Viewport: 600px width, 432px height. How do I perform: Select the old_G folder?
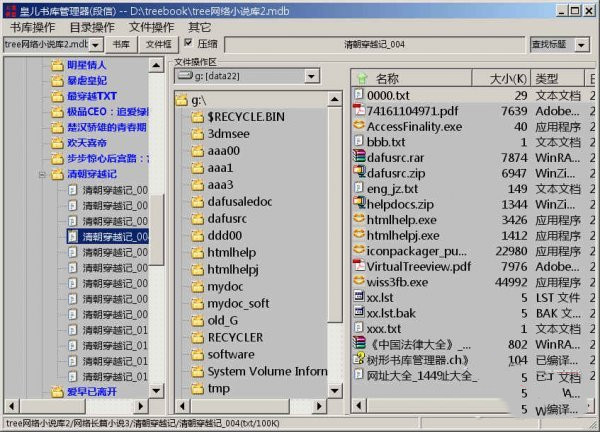[222, 320]
